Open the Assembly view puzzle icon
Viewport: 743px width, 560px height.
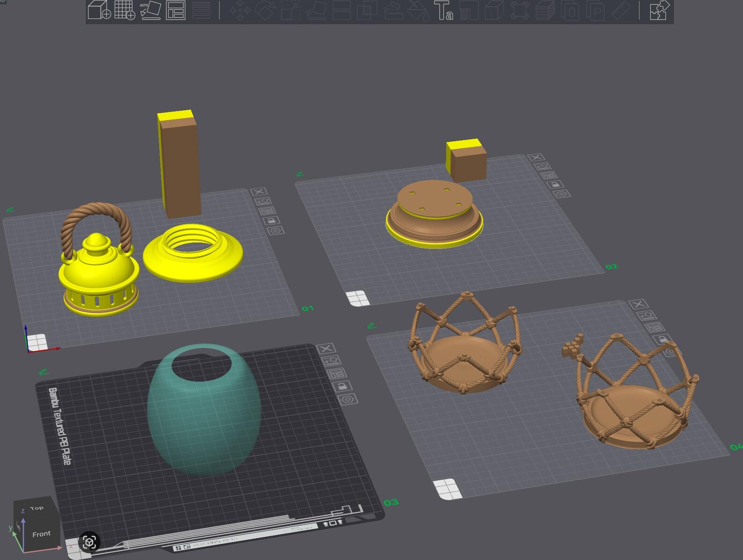point(659,10)
